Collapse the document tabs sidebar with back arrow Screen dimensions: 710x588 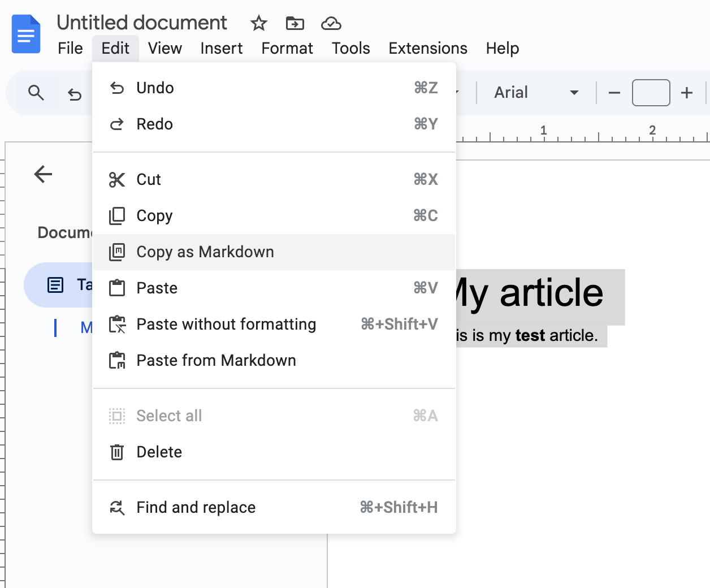coord(42,174)
